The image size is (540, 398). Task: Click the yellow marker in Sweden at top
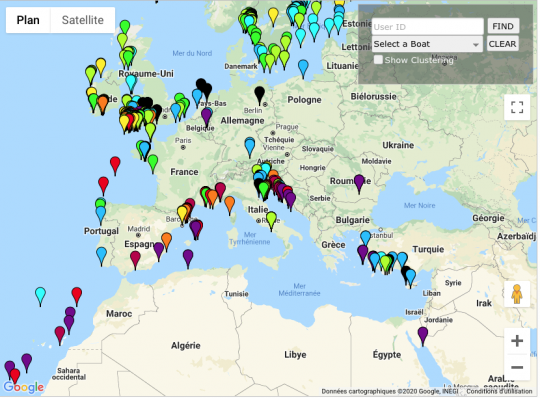[x=273, y=16]
